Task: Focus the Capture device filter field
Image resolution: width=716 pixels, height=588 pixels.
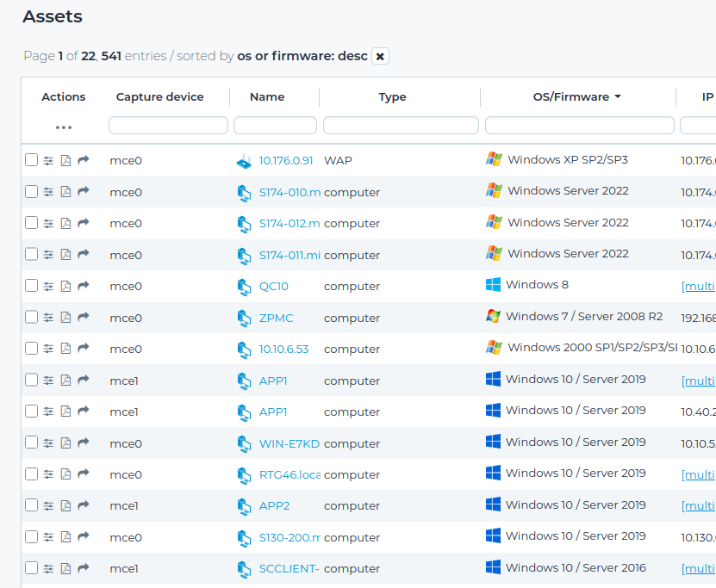Action: click(168, 125)
